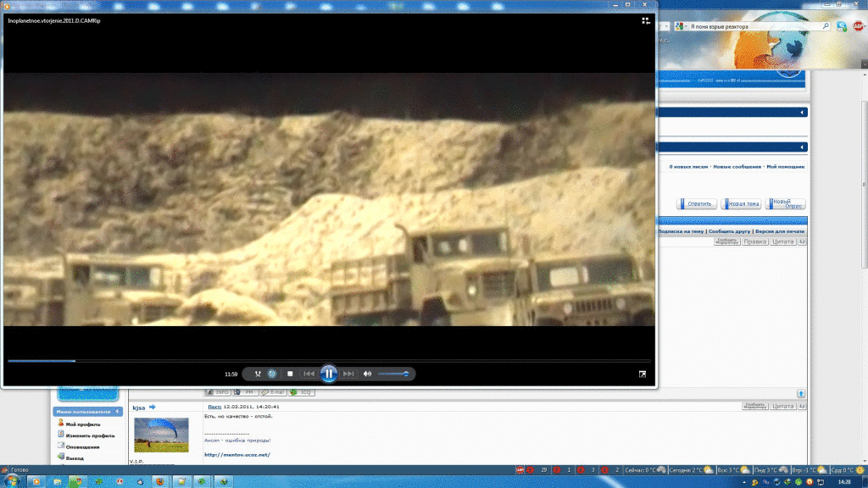The width and height of the screenshot is (868, 488).
Task: Open Firefox from the taskbar
Action: (x=160, y=482)
